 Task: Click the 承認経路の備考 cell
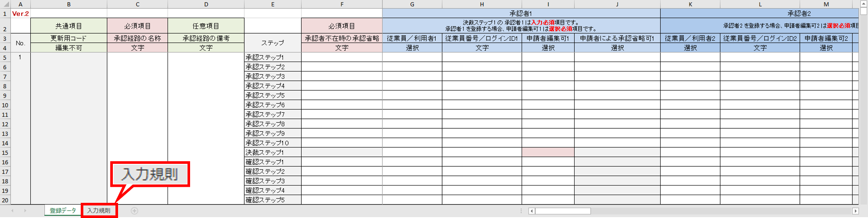(206, 38)
